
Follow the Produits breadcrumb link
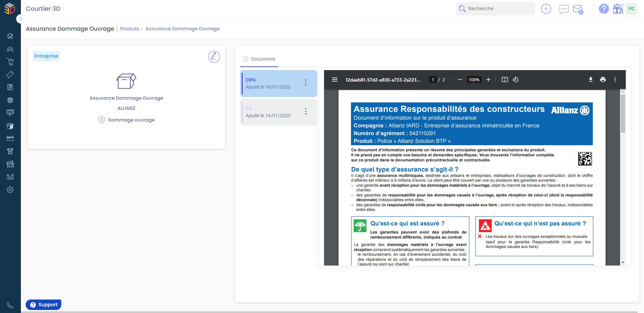point(130,29)
